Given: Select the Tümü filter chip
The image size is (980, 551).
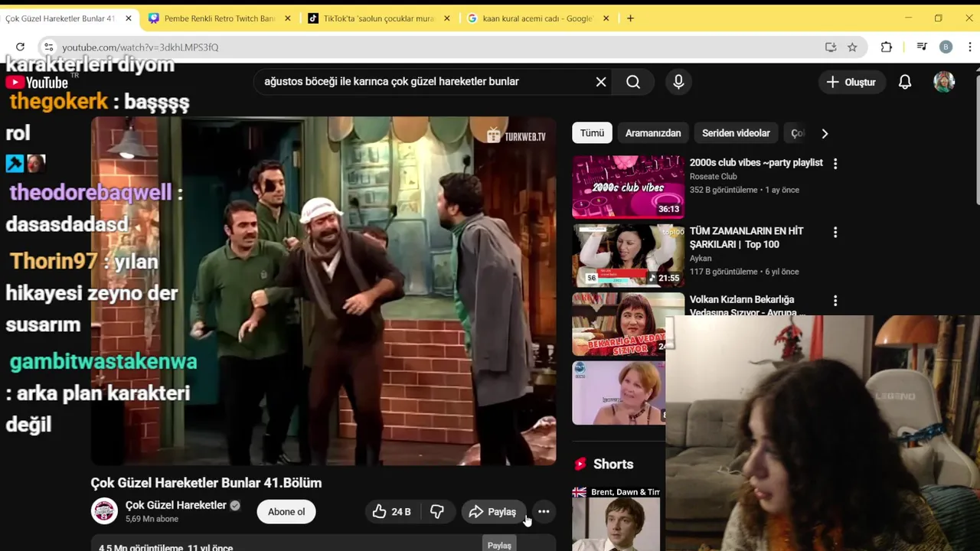Looking at the screenshot, I should tap(592, 133).
